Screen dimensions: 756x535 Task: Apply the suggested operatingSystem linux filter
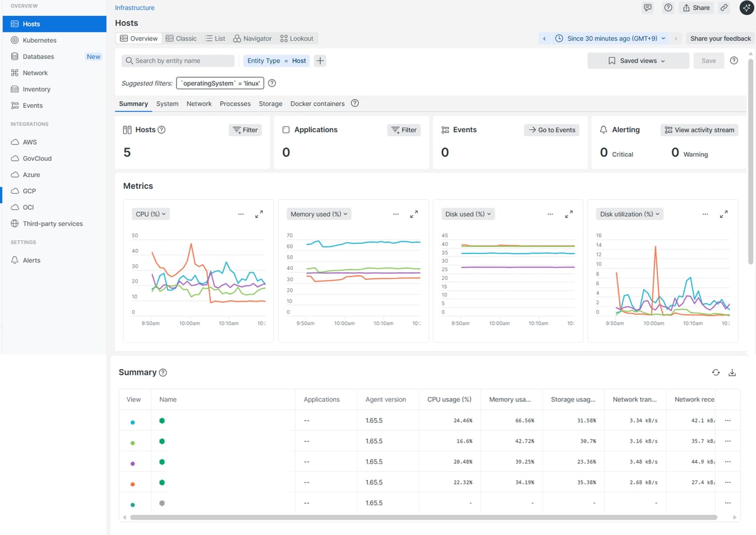pos(220,83)
